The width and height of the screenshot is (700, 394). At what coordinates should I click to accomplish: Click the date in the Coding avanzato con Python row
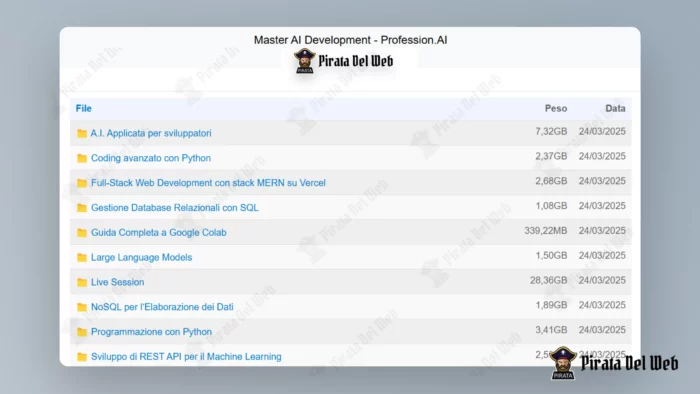point(602,156)
